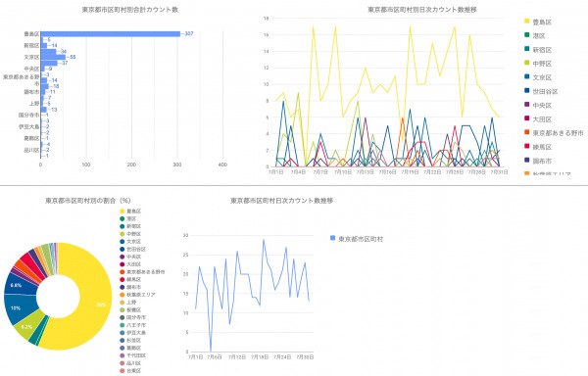
Task: Click the 東京都市区町村 legend for daily chart
Action: 357,239
